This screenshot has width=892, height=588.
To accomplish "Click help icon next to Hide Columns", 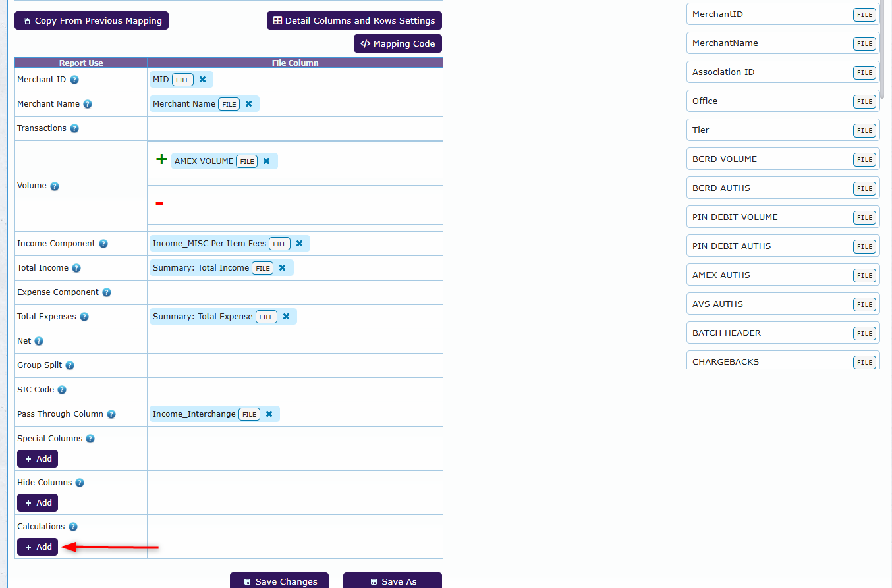I will pyautogui.click(x=80, y=483).
